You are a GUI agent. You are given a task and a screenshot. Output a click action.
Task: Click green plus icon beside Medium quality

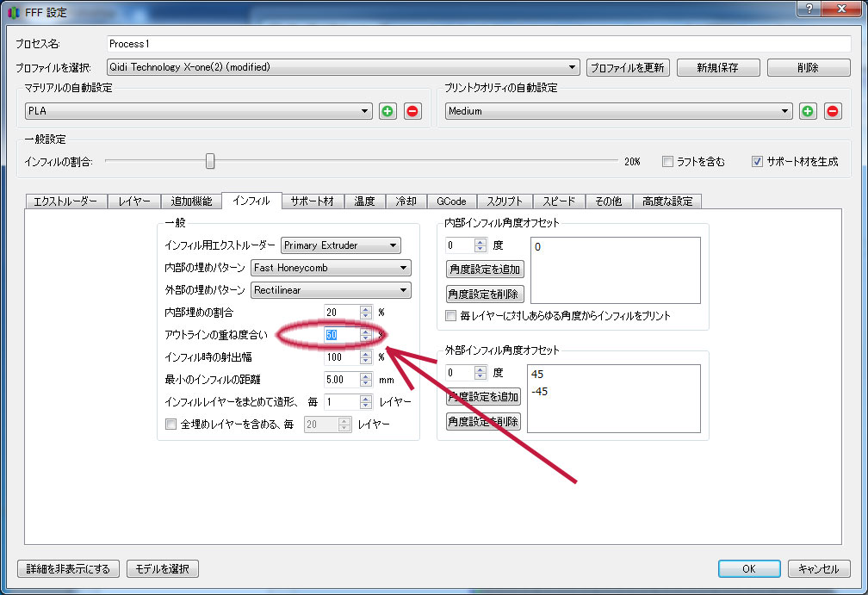tap(808, 111)
